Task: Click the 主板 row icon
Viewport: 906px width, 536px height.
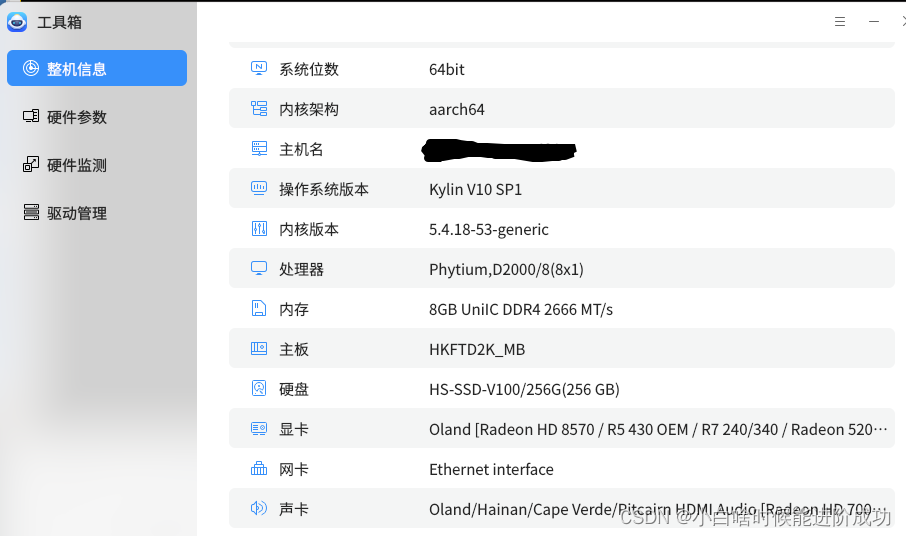Action: coord(259,348)
